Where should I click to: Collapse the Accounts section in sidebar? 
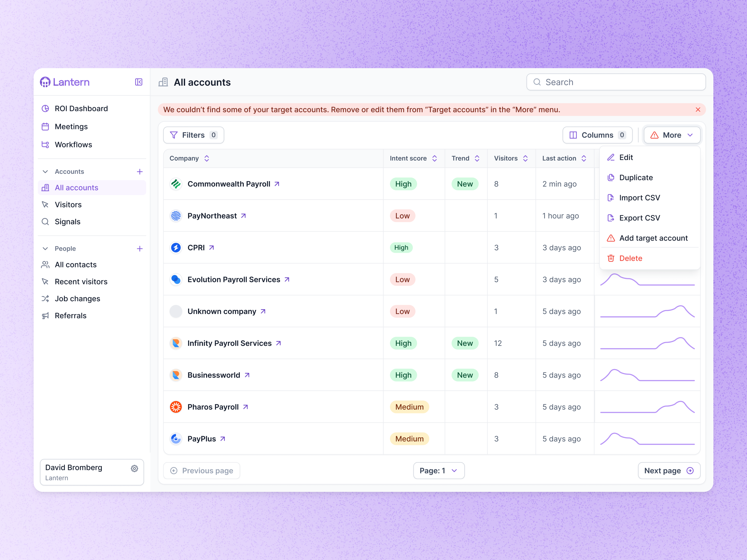tap(45, 171)
